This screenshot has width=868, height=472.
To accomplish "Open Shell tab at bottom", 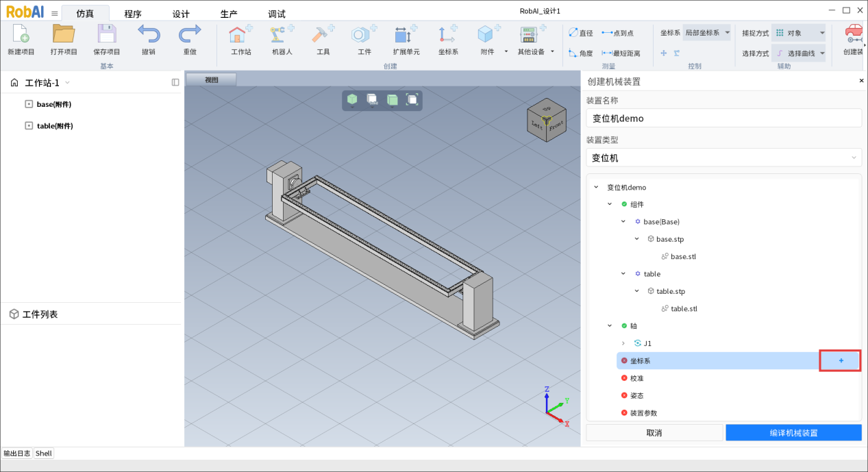I will pos(44,453).
